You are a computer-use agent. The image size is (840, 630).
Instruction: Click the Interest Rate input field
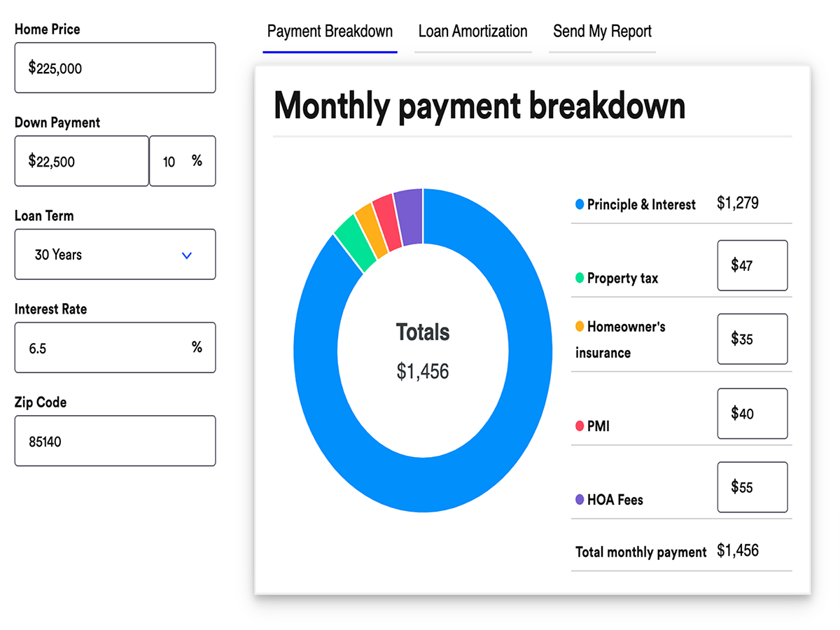coord(115,347)
